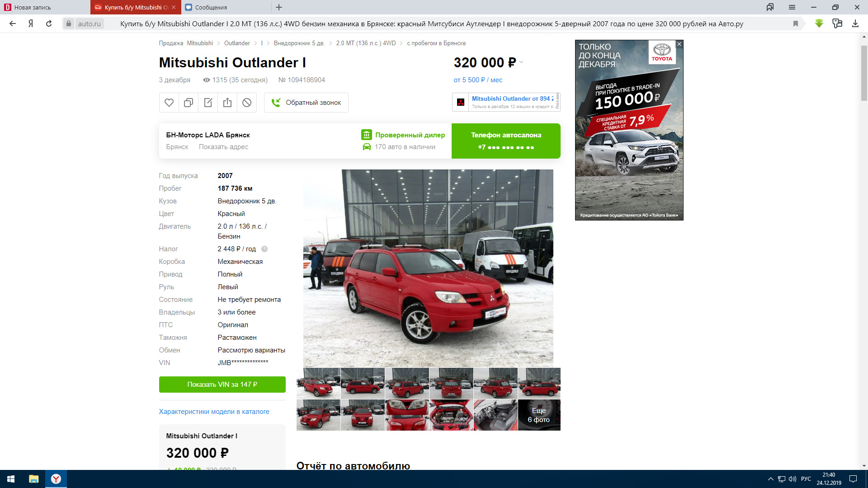The width and height of the screenshot is (868, 488).
Task: Close the Toyota advertisement banner
Action: point(679,44)
